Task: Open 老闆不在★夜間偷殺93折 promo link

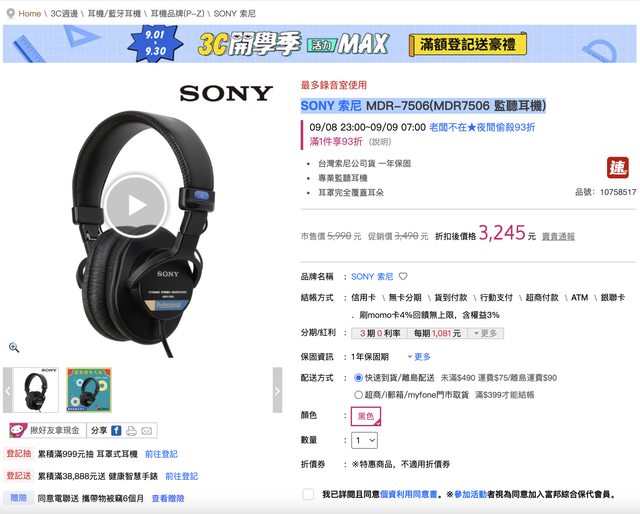Action: 482,127
